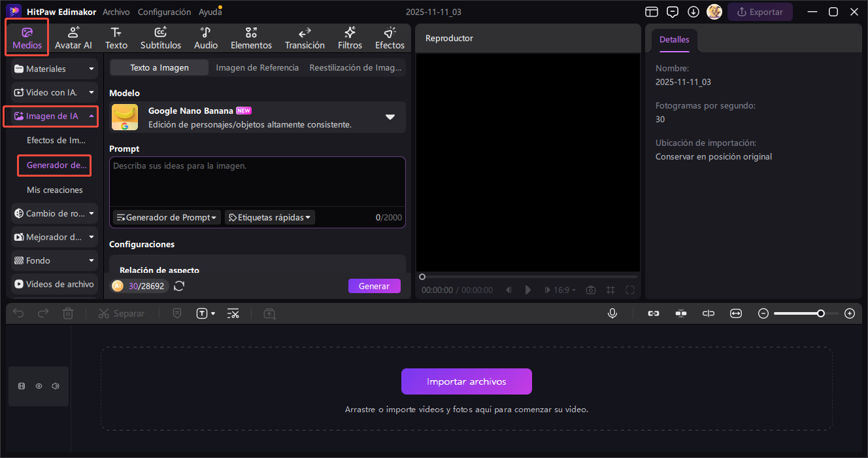The width and height of the screenshot is (868, 458).
Task: Click the Generar button
Action: [374, 286]
